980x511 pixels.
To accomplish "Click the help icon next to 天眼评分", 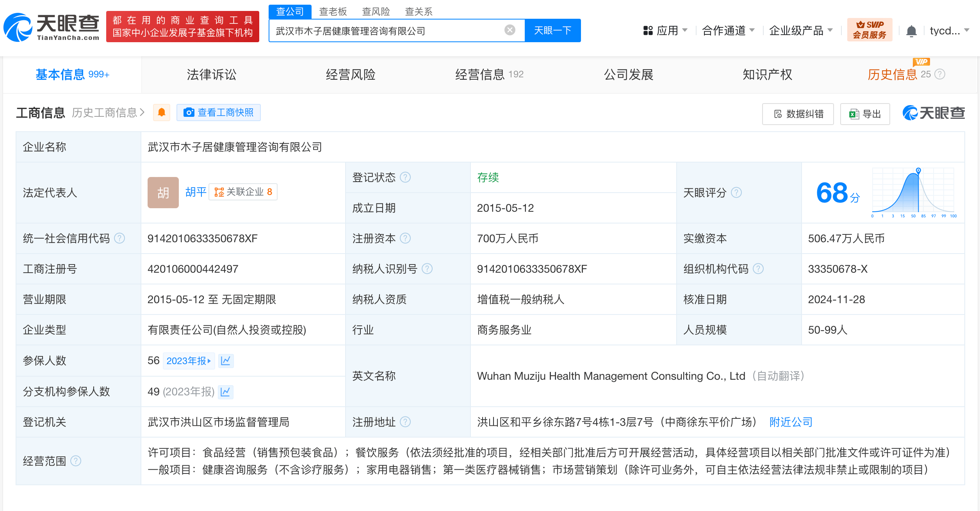I will coord(737,193).
